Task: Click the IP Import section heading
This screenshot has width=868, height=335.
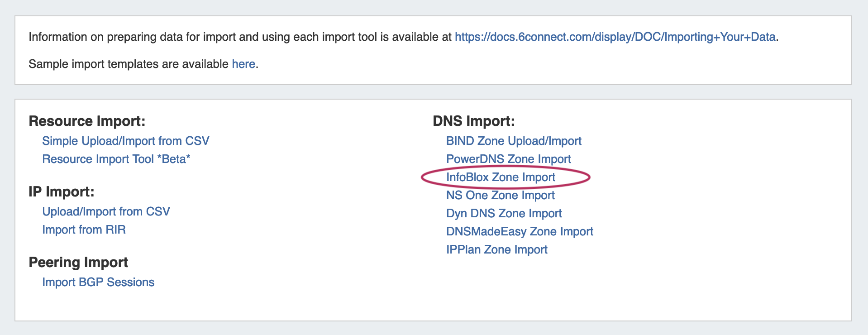Action: (62, 192)
